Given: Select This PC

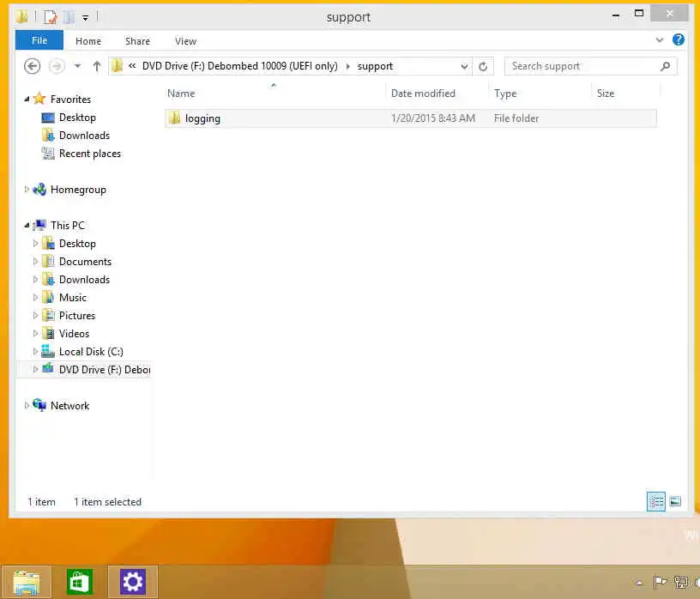Looking at the screenshot, I should pos(68,226).
